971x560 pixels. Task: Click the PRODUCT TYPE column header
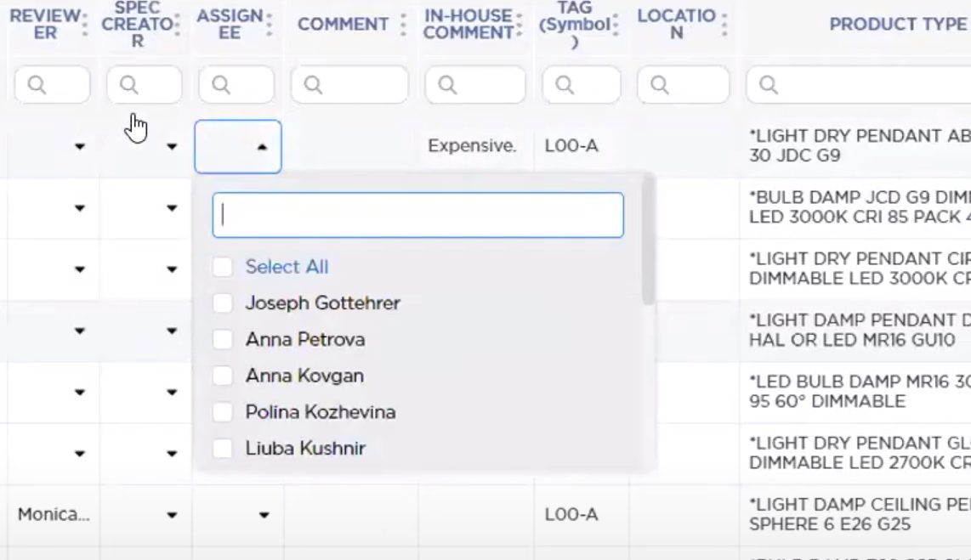(897, 25)
